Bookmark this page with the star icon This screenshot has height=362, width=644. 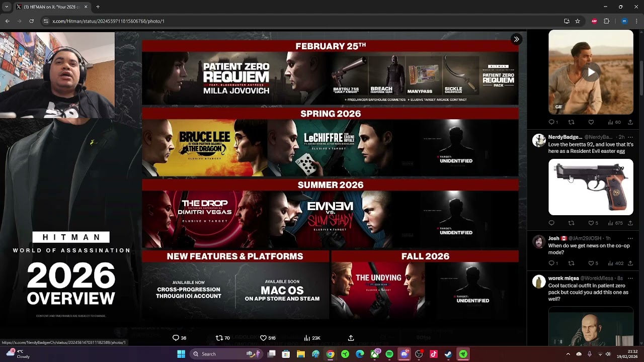(578, 21)
